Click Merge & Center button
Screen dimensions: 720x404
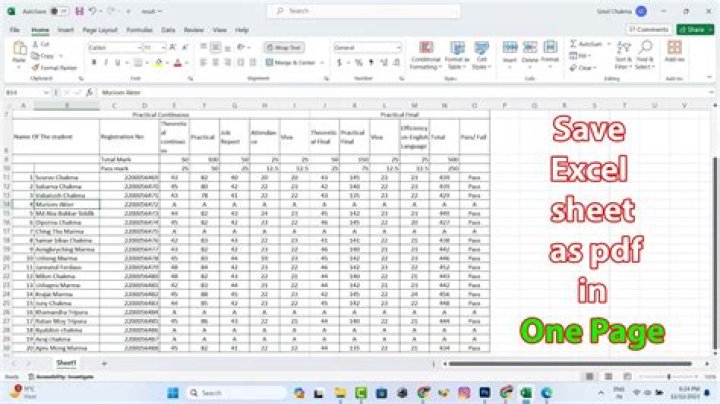coord(290,62)
